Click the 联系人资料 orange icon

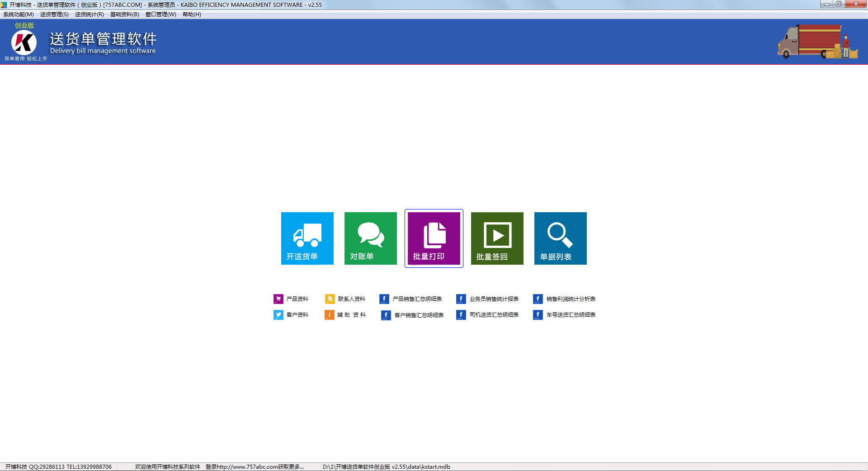point(330,299)
